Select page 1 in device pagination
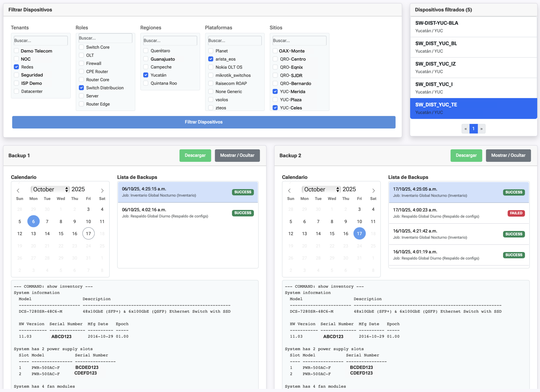 point(473,129)
